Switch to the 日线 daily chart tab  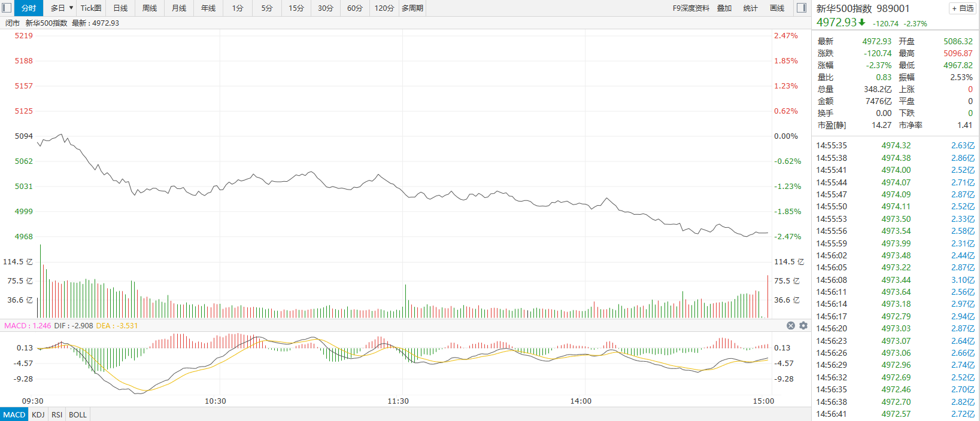[x=120, y=8]
